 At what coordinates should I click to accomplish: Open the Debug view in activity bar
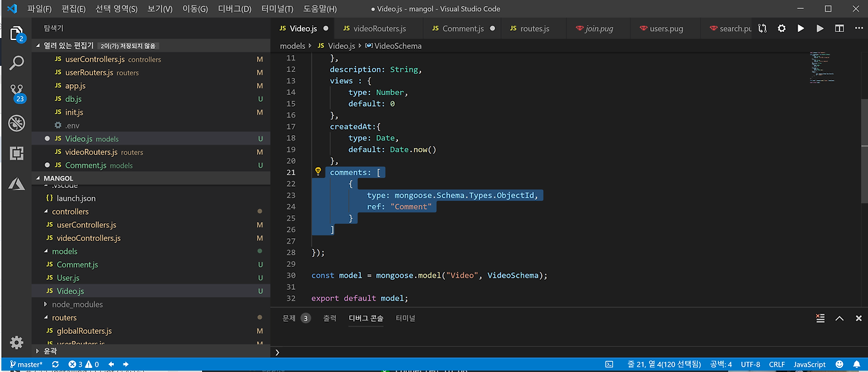click(17, 123)
